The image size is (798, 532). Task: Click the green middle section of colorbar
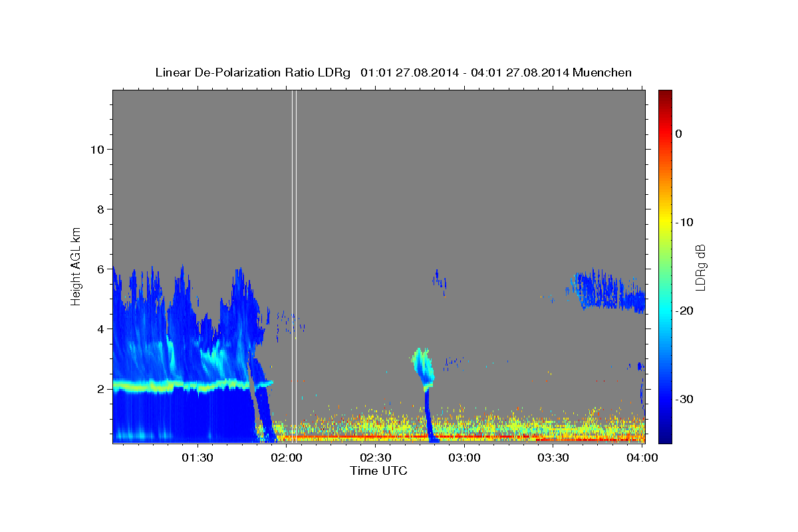point(665,266)
